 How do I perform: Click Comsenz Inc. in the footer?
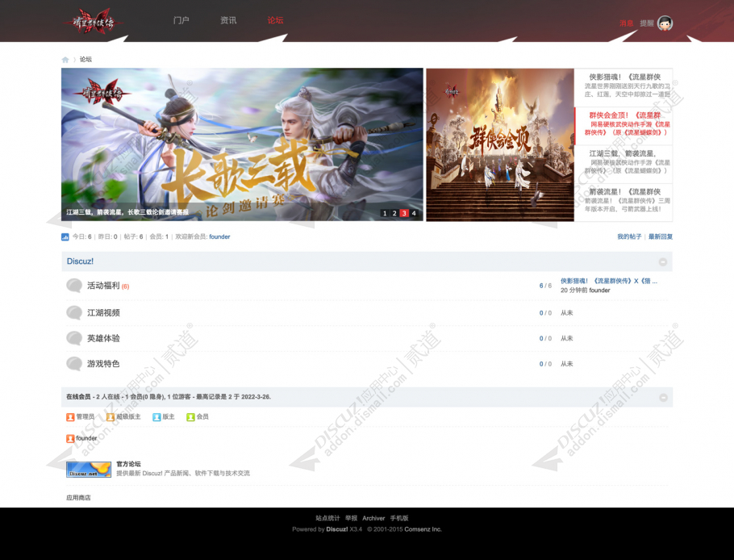pyautogui.click(x=423, y=529)
